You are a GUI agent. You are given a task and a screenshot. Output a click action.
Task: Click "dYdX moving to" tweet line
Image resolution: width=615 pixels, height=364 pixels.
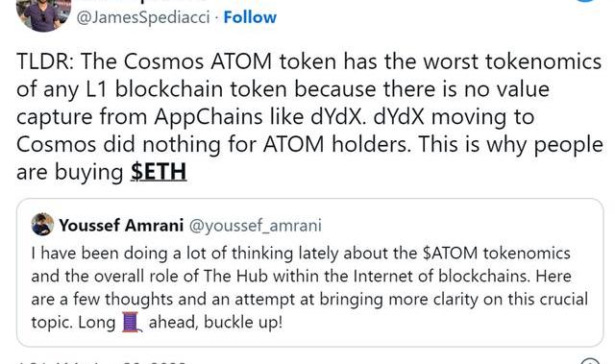454,117
